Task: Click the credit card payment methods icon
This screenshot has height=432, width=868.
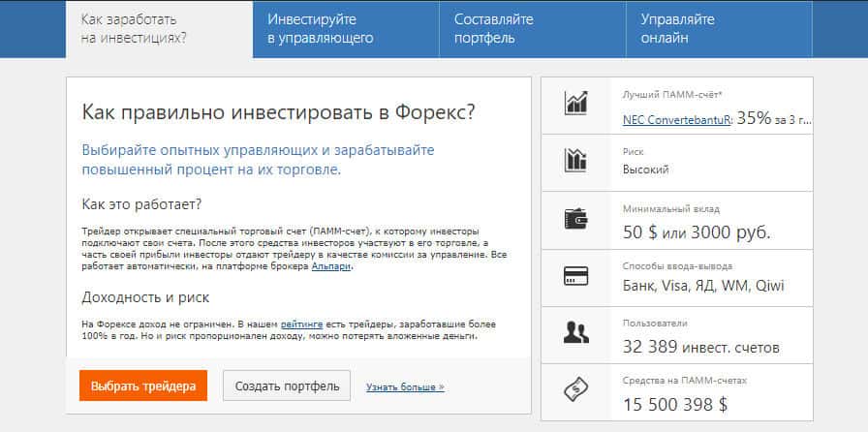Action: click(576, 275)
